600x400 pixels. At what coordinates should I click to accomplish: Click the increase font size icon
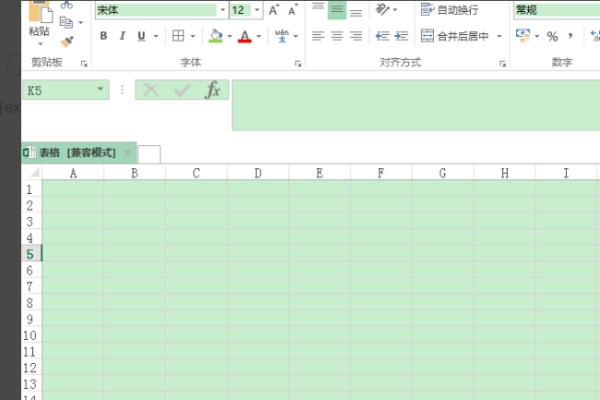click(x=272, y=10)
